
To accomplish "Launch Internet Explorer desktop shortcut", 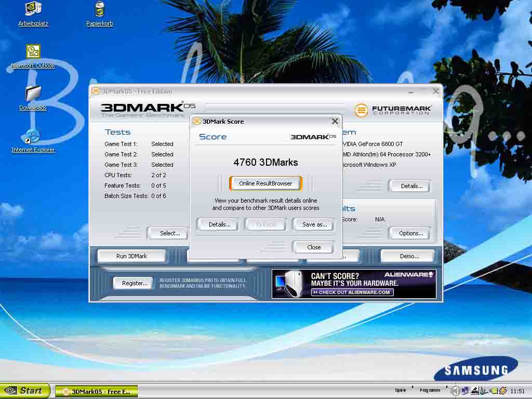I will tap(33, 140).
